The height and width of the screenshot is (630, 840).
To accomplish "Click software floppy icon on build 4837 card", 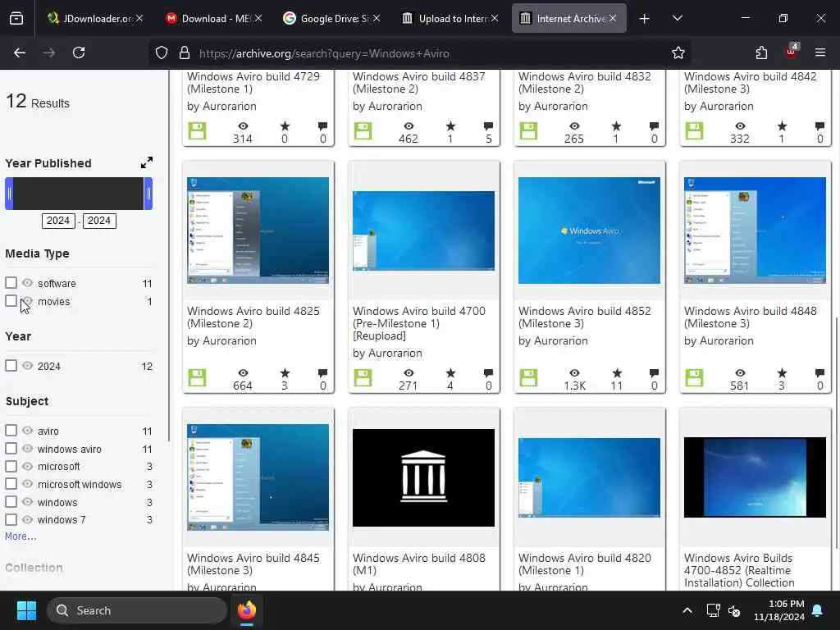I will pos(363,131).
